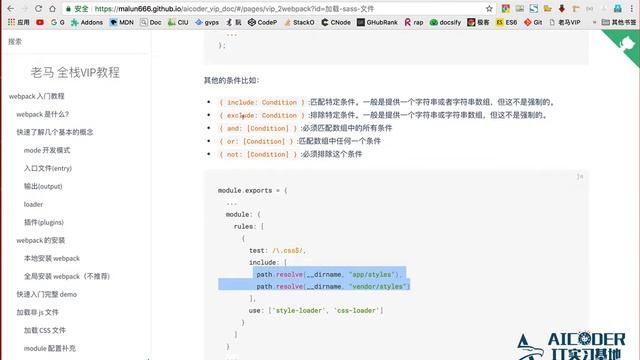Screen dimensions: 640x360
Task: Go to '插件(plugins)' section
Action: coord(44,222)
